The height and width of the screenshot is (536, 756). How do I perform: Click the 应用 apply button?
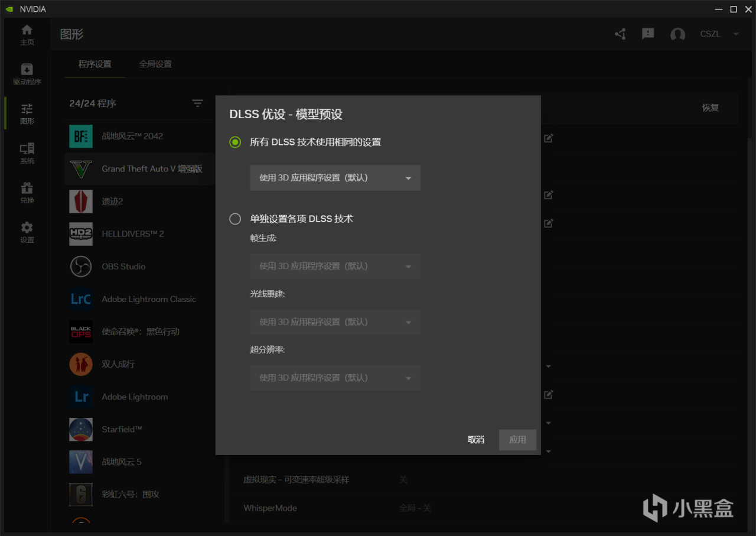517,440
